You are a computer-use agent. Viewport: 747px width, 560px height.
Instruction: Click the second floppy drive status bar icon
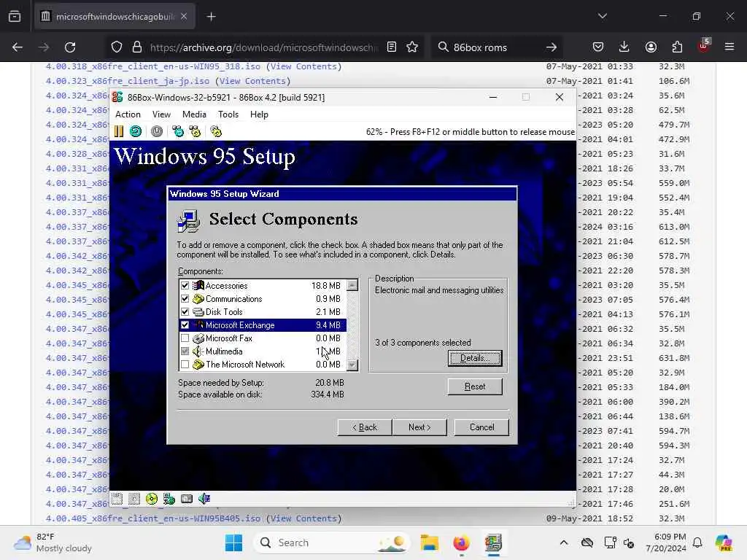pos(134,499)
